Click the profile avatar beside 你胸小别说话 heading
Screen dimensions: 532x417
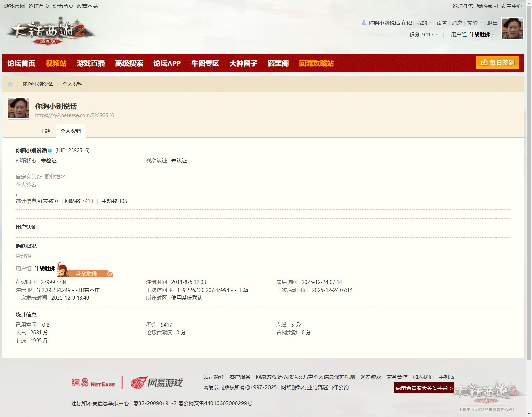pyautogui.click(x=19, y=108)
